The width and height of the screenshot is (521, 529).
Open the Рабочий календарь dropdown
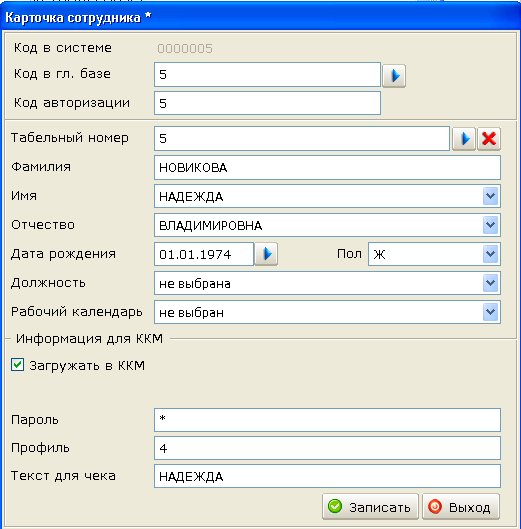point(490,312)
